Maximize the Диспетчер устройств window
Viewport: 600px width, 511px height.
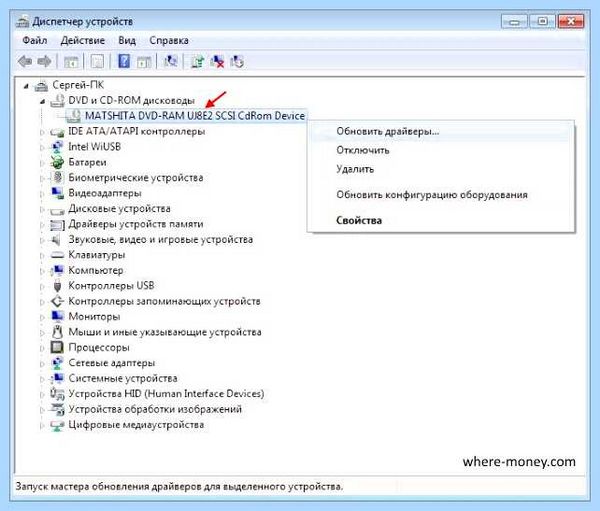(x=542, y=21)
